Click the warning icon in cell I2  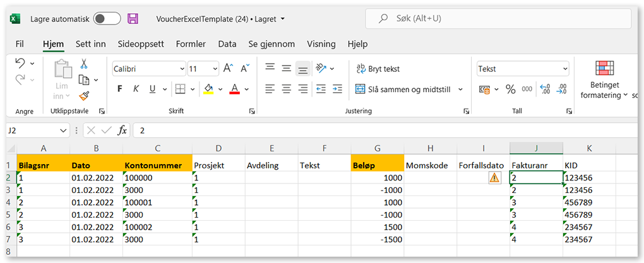[494, 178]
